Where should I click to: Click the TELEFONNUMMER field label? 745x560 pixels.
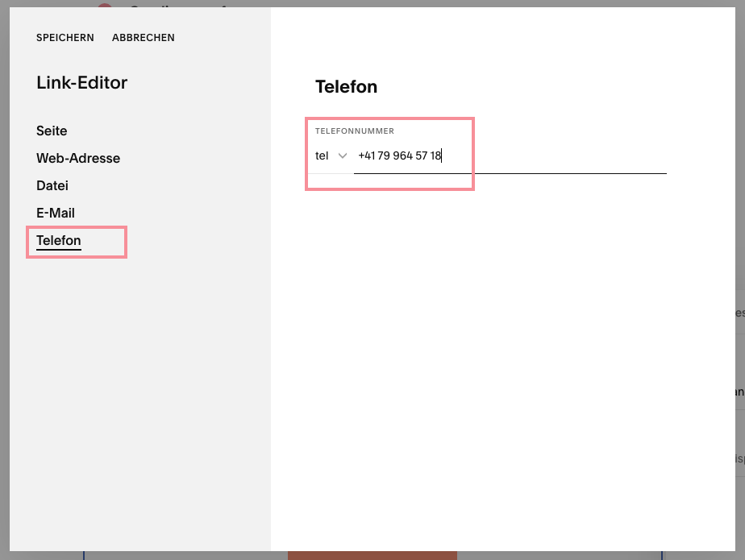coord(353,131)
